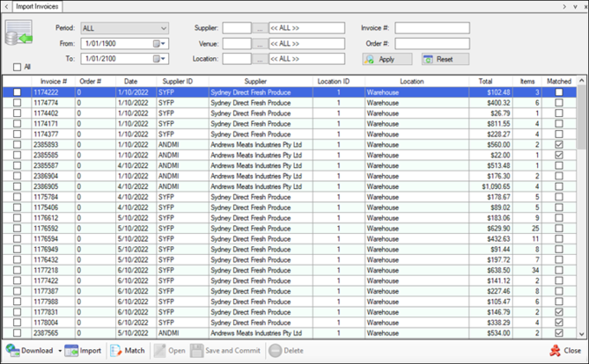Toggle the All checkbox
The width and height of the screenshot is (589, 364).
tap(17, 67)
